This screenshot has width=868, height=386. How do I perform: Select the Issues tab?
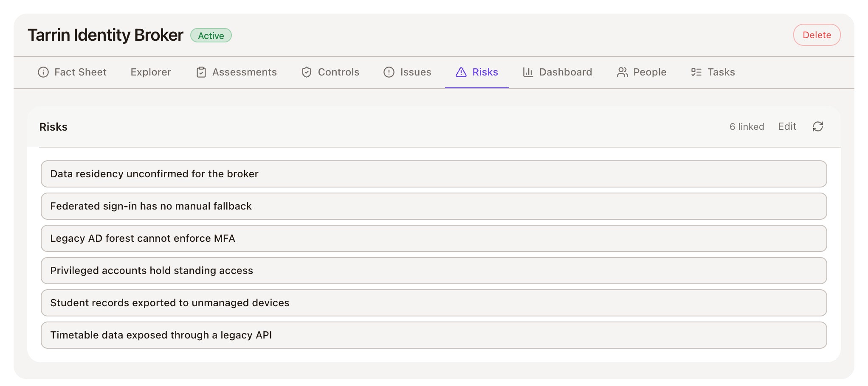407,72
